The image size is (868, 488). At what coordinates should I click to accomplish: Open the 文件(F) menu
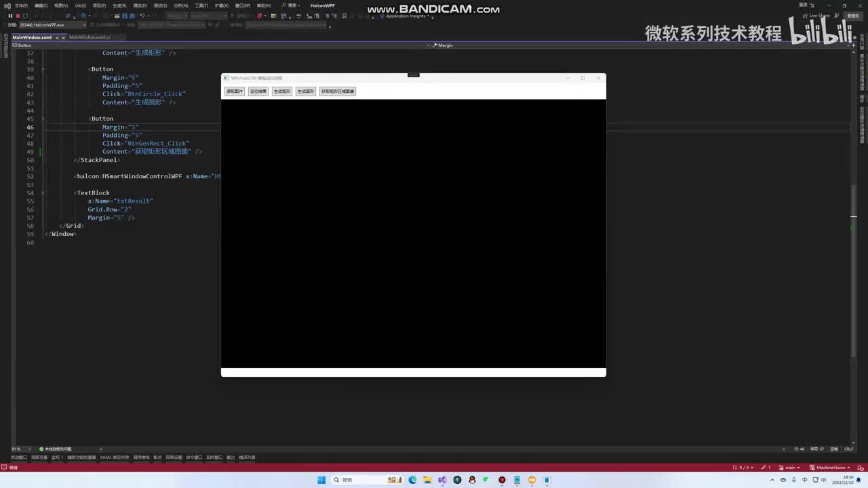tap(21, 5)
